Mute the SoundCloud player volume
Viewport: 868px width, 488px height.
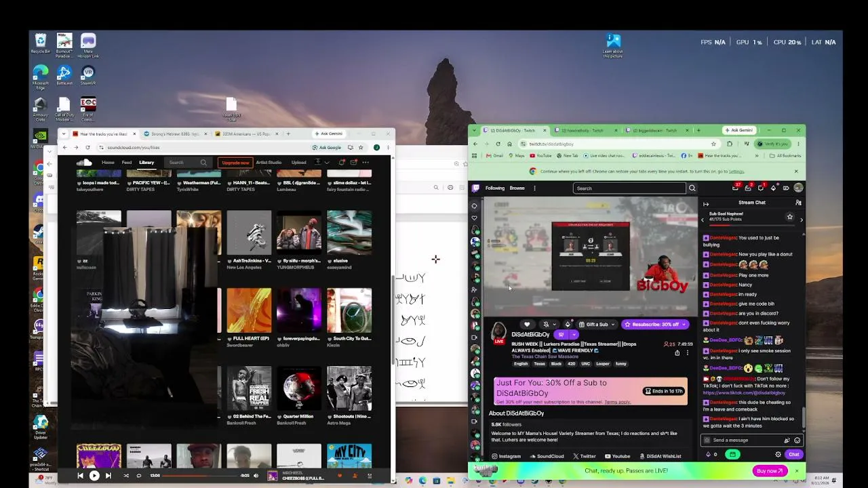pyautogui.click(x=256, y=476)
